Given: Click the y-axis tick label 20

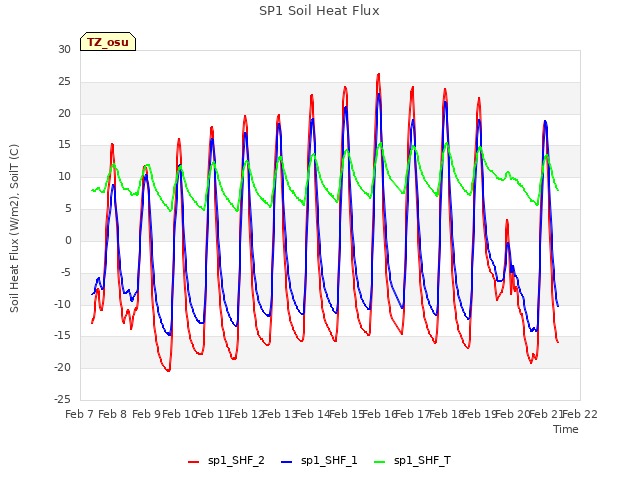Looking at the screenshot, I should [x=64, y=113].
